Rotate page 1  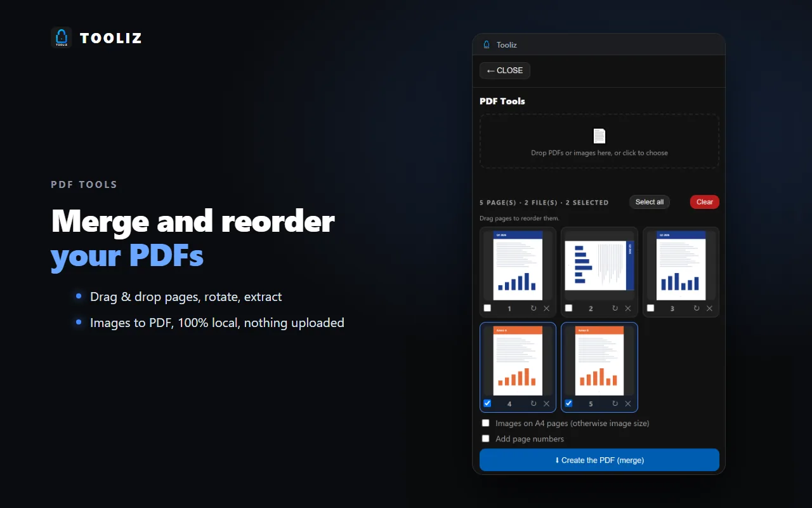534,308
